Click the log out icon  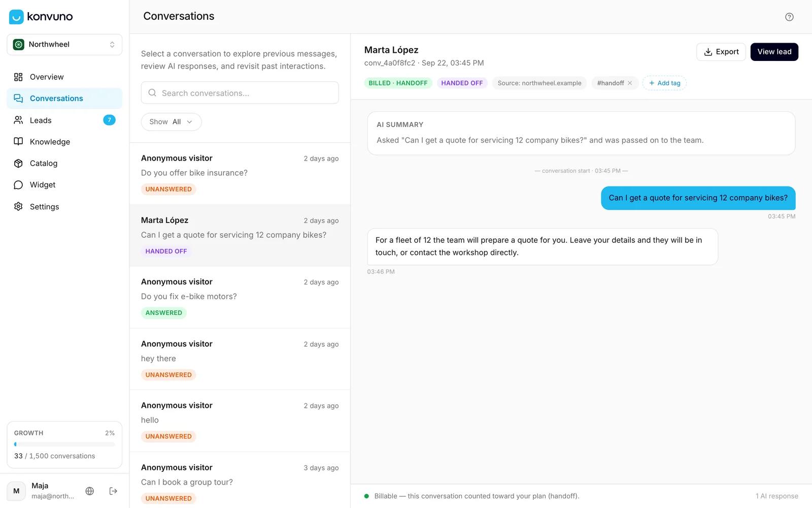click(113, 491)
